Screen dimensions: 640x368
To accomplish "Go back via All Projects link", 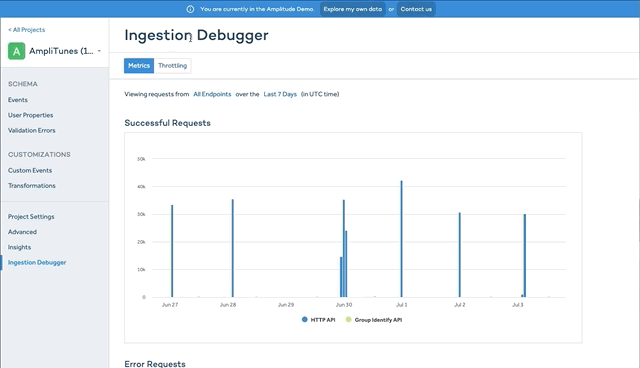I will point(27,30).
